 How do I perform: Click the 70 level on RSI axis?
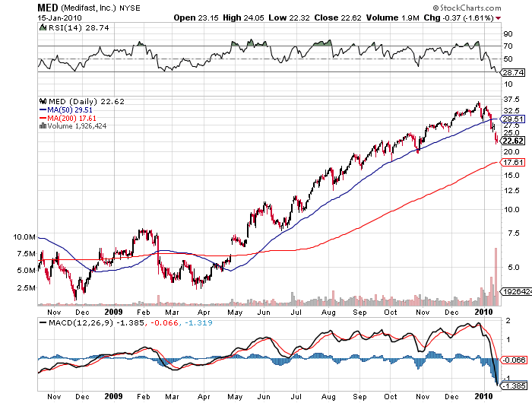point(508,46)
